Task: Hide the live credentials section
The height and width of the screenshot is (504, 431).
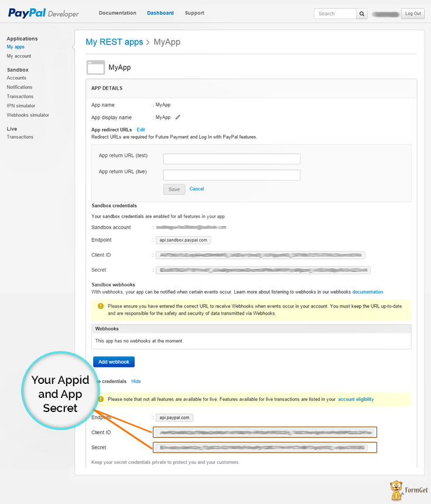Action: [136, 381]
